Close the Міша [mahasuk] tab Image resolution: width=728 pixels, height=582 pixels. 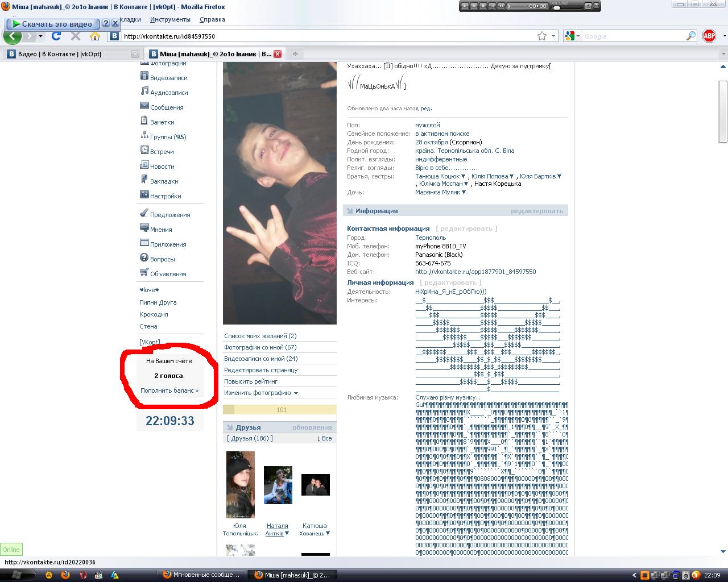click(x=278, y=54)
